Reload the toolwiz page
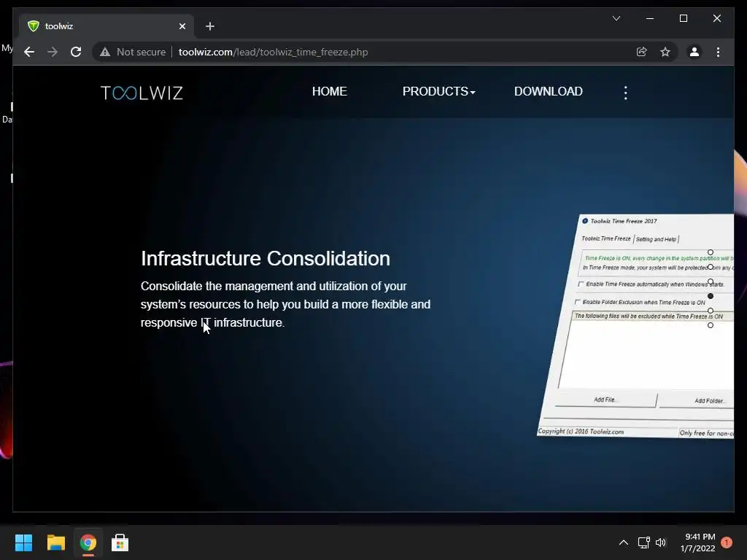The image size is (747, 560). point(76,52)
